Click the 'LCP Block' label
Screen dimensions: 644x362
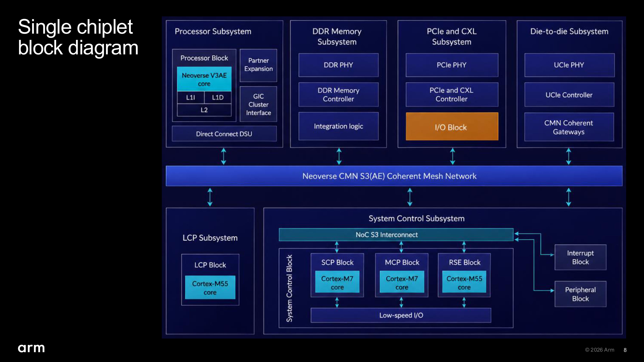pyautogui.click(x=210, y=265)
